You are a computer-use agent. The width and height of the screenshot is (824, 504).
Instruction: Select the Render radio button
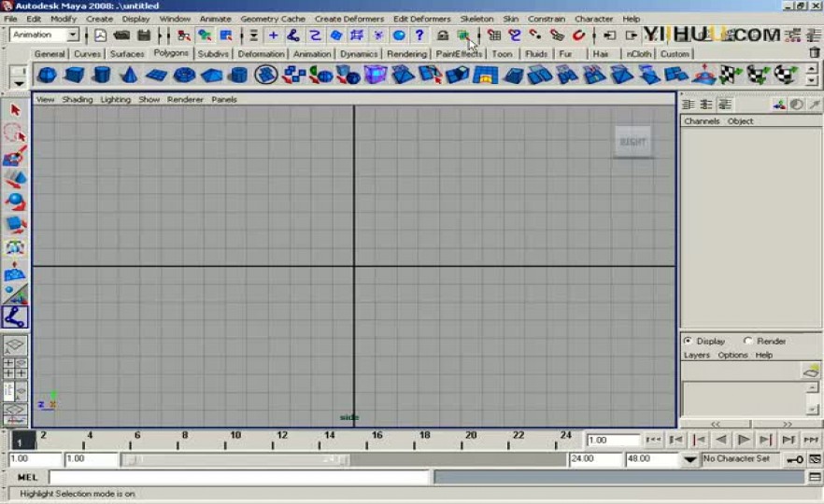pyautogui.click(x=747, y=341)
